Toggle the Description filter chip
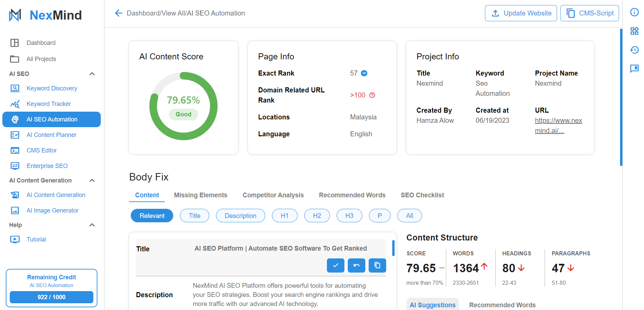Image resolution: width=644 pixels, height=310 pixels. click(240, 216)
